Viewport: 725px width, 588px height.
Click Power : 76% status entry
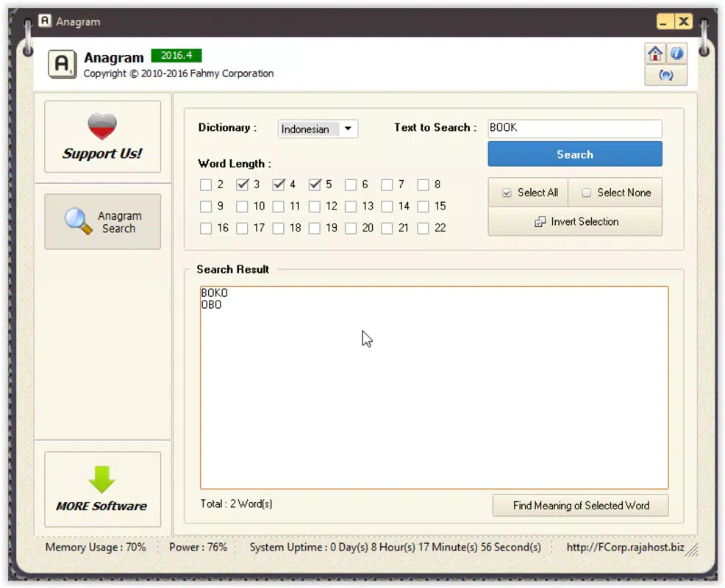point(198,548)
